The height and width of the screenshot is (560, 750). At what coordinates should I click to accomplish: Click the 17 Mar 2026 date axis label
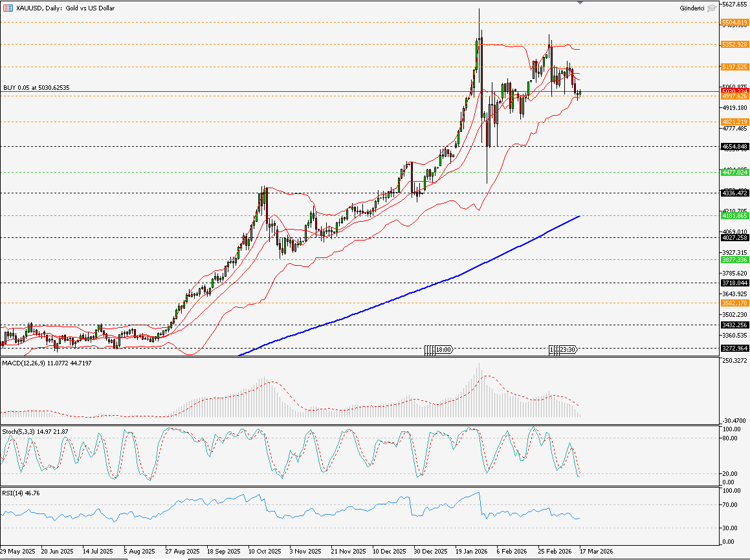(596, 552)
